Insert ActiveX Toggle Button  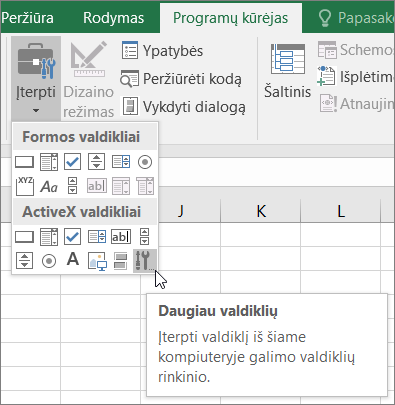120,261
